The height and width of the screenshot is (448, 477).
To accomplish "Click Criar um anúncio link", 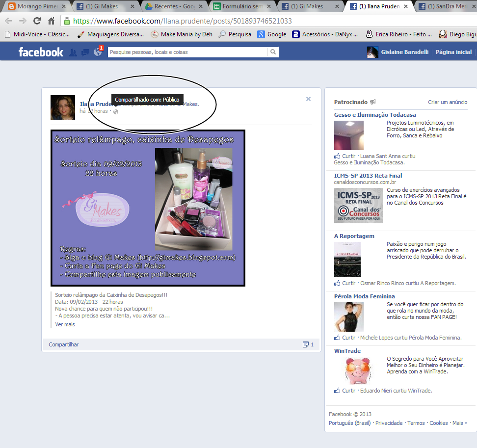I will click(x=448, y=102).
